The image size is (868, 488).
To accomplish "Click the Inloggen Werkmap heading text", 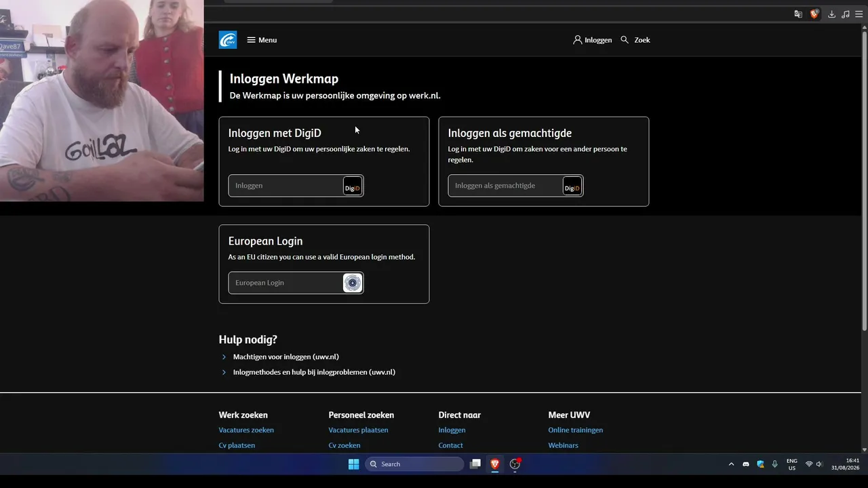I will 284,79.
